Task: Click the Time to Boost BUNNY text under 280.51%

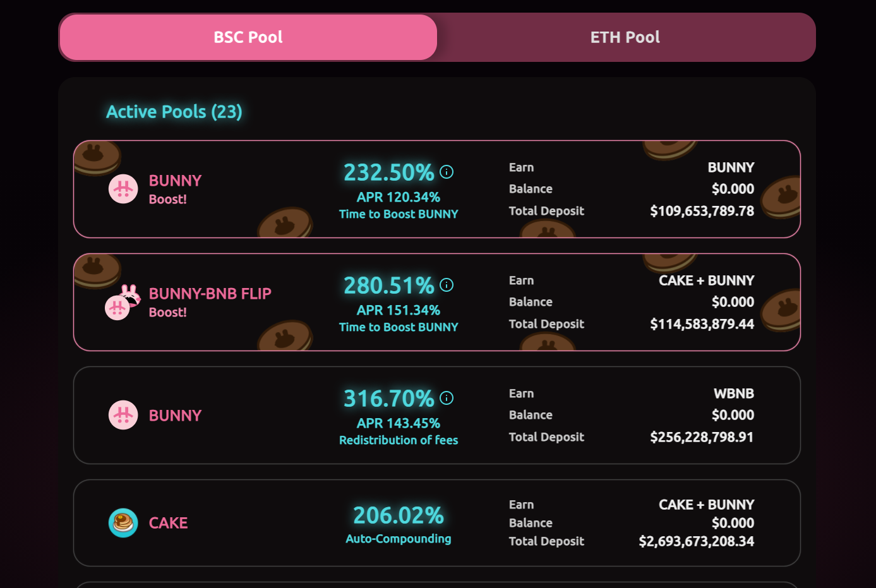Action: click(399, 327)
